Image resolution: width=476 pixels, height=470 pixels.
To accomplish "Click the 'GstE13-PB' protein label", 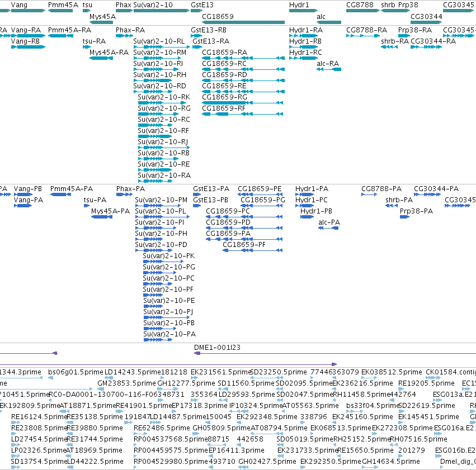I will pyautogui.click(x=211, y=200).
